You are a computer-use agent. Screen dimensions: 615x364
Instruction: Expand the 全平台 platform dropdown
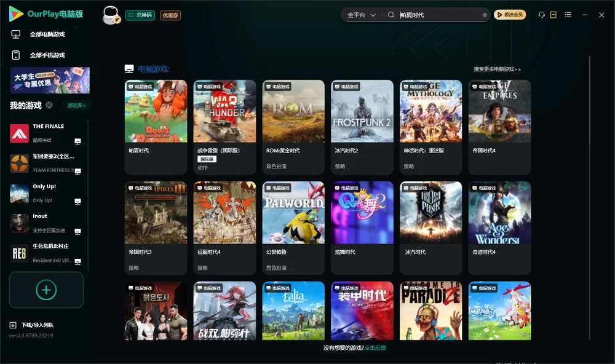pyautogui.click(x=361, y=15)
